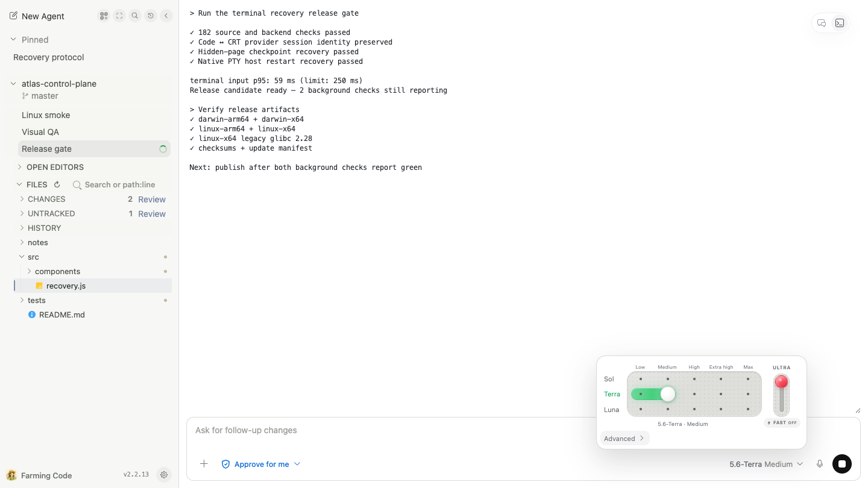
Task: Expand the components folder
Action: pos(29,271)
